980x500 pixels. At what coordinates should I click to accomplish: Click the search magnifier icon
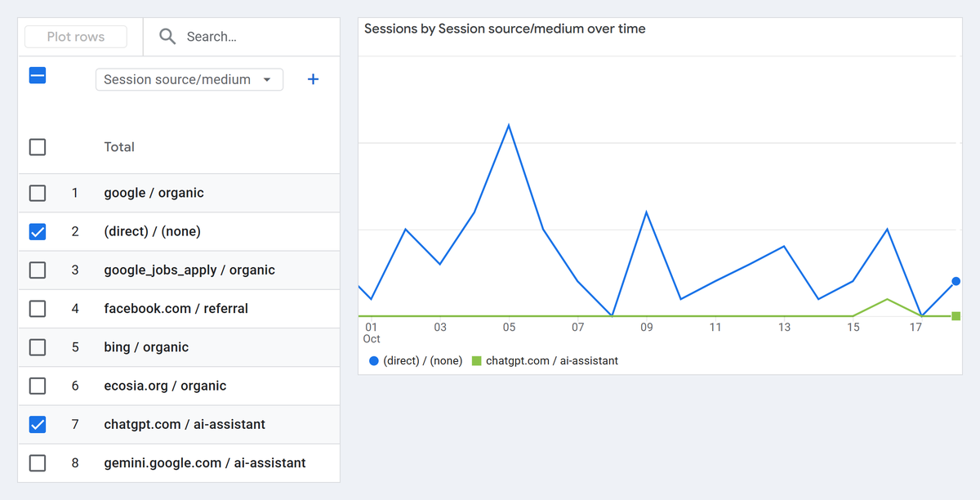click(167, 37)
